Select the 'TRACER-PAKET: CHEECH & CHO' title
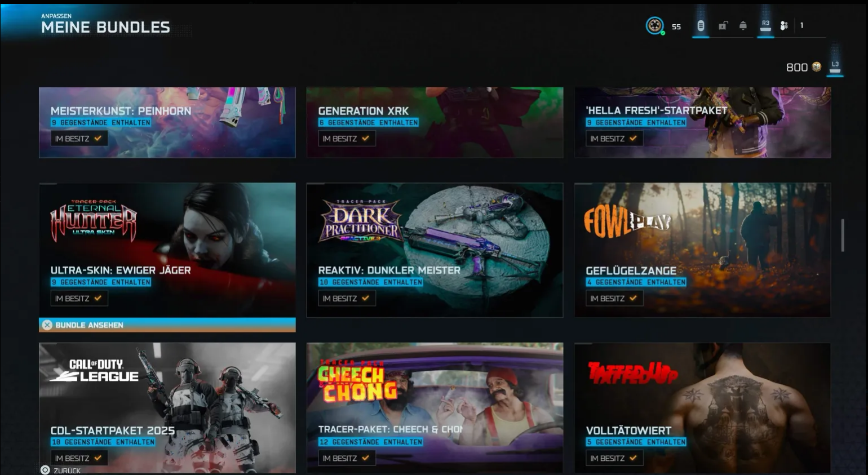This screenshot has height=475, width=868. pos(390,429)
